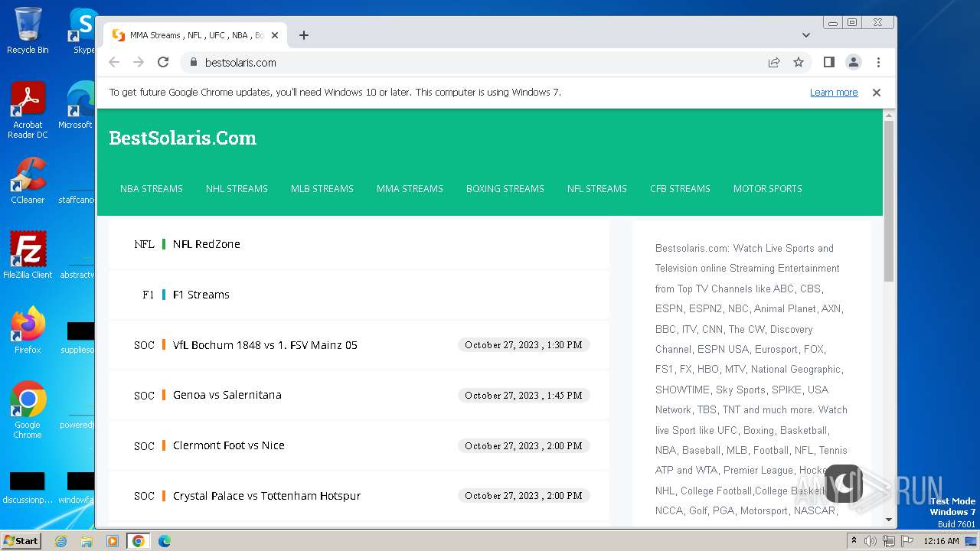Open MOTOR SPORTS menu item
Viewport: 980px width, 551px height.
(768, 189)
